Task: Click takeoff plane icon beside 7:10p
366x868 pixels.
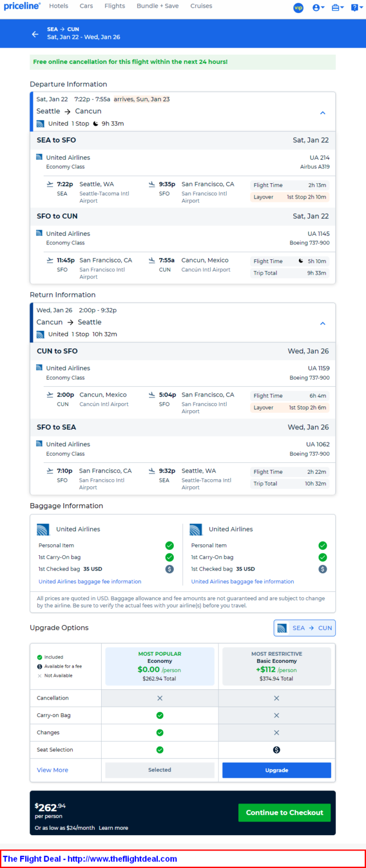Action: [50, 471]
